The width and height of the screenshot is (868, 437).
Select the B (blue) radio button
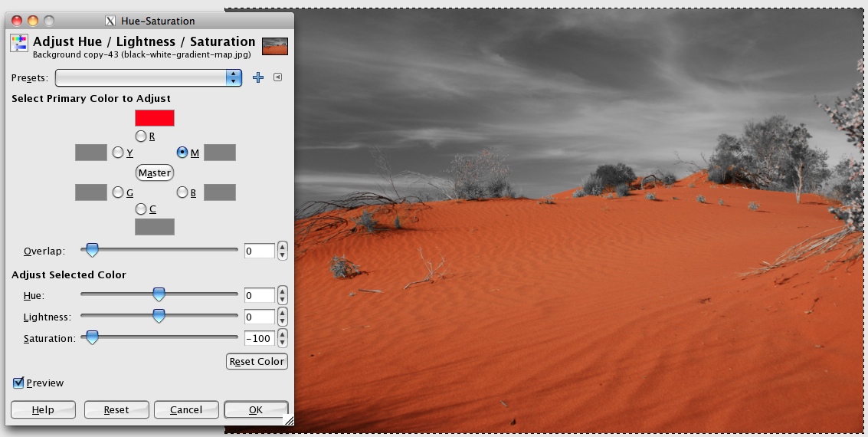tap(182, 192)
